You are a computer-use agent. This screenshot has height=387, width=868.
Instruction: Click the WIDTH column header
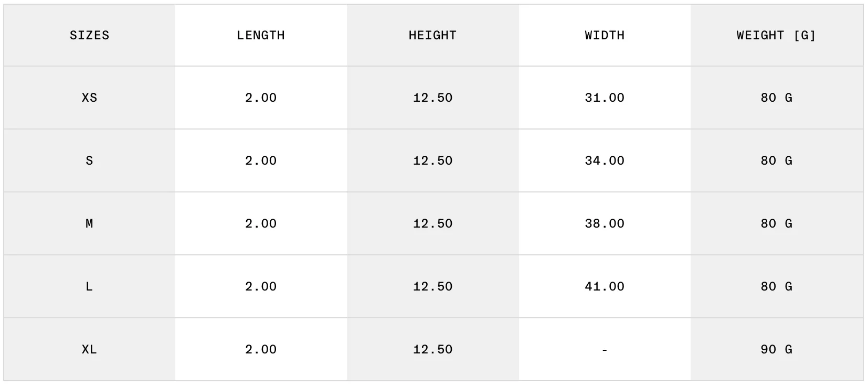tap(605, 35)
